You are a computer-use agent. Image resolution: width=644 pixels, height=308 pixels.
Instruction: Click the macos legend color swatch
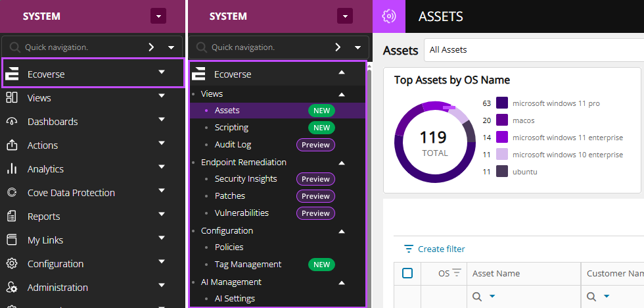tap(502, 120)
